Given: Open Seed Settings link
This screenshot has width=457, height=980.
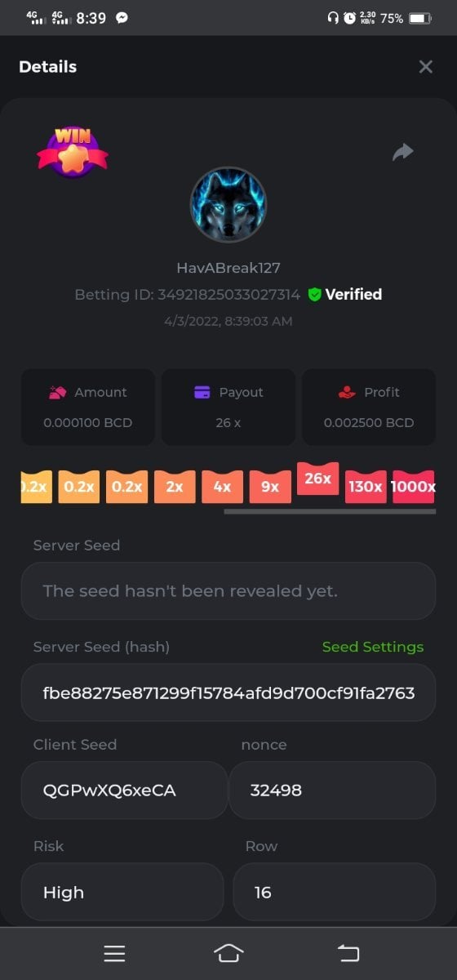Looking at the screenshot, I should pyautogui.click(x=373, y=647).
